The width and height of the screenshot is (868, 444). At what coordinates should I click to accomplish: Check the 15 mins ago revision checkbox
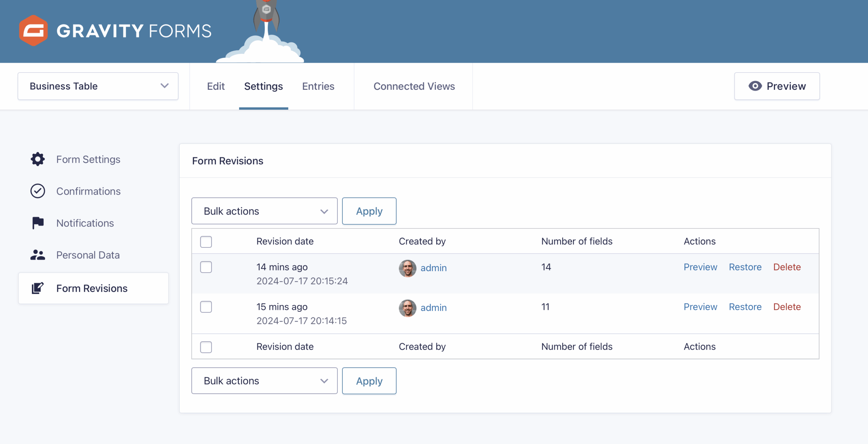[206, 307]
